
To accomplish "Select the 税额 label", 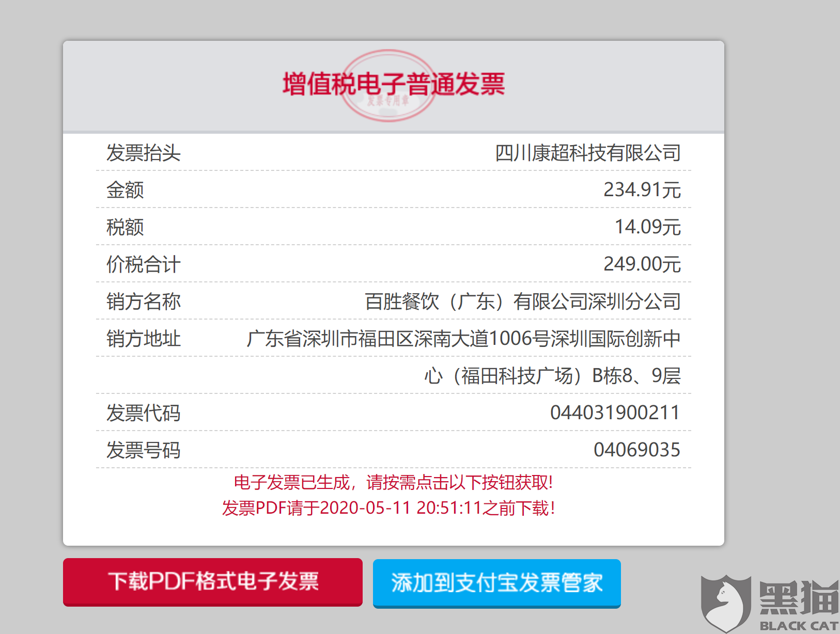I will [125, 227].
